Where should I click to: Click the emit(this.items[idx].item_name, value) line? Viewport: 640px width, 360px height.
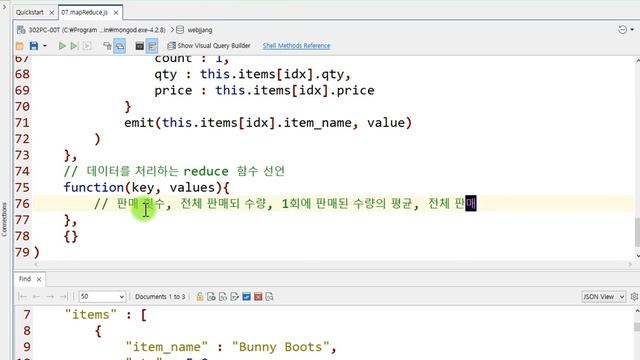tap(268, 123)
